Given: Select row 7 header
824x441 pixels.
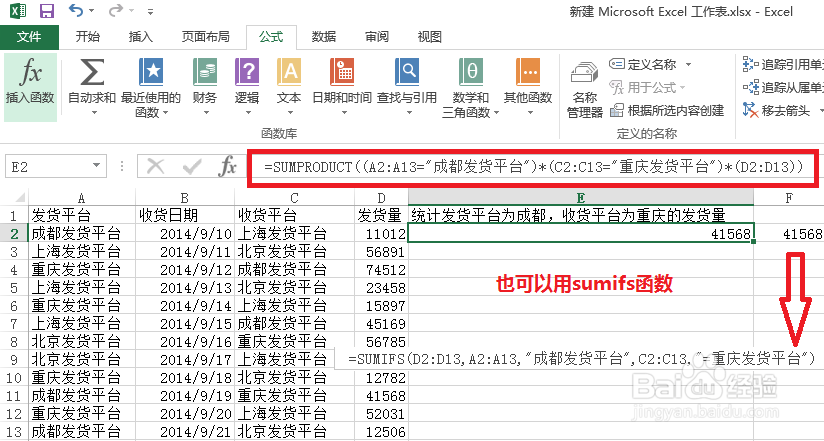Looking at the screenshot, I should point(13,323).
